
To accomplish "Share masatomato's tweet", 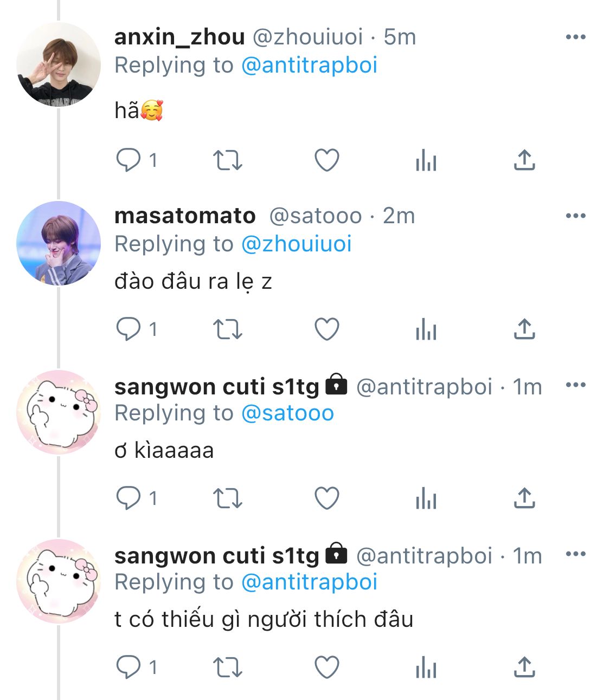I will click(524, 329).
